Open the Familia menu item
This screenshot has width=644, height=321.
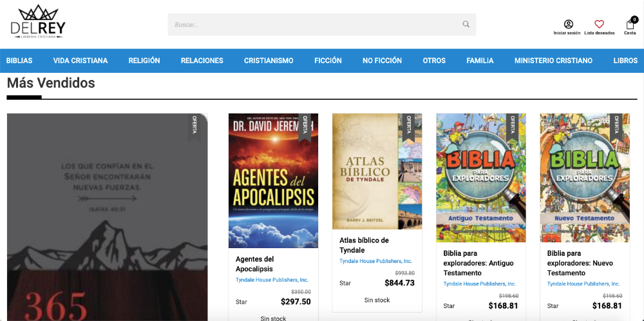480,61
